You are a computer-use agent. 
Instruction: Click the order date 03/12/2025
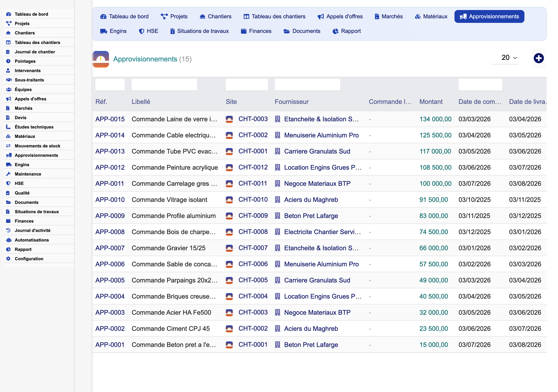click(x=474, y=232)
